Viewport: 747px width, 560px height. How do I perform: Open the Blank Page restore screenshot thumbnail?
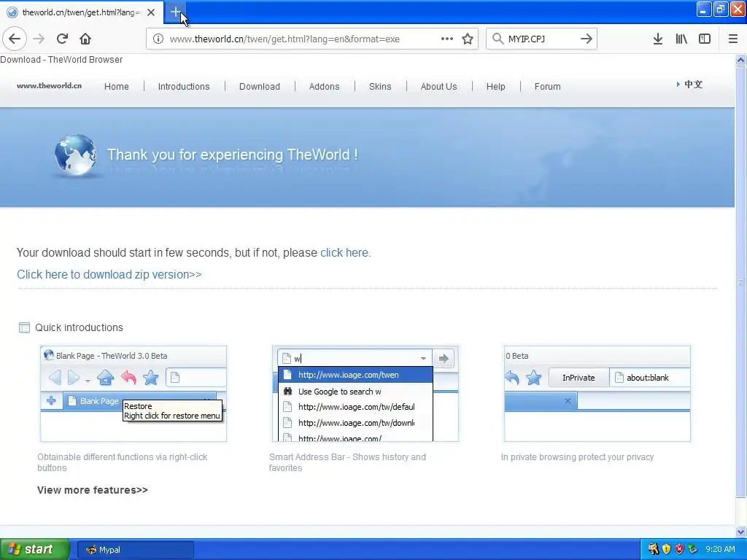(x=133, y=394)
